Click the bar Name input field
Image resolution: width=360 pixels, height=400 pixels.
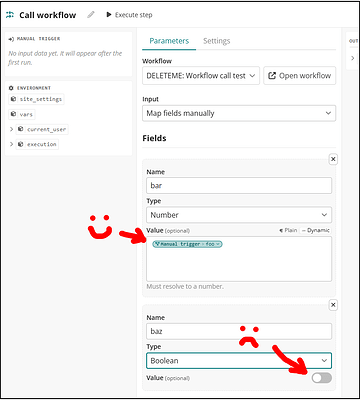[x=239, y=185]
